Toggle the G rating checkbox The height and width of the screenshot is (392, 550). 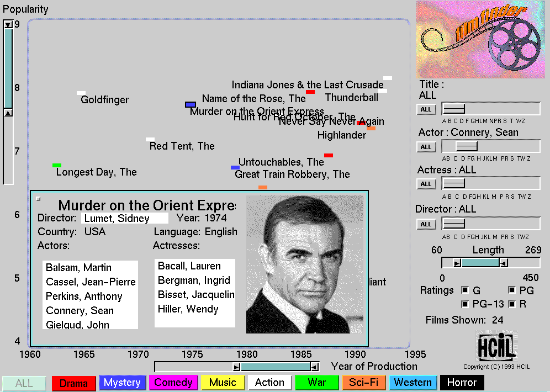pyautogui.click(x=465, y=290)
